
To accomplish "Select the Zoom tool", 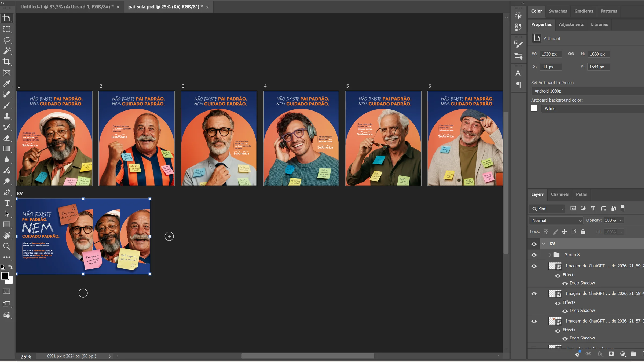I will coord(7,246).
